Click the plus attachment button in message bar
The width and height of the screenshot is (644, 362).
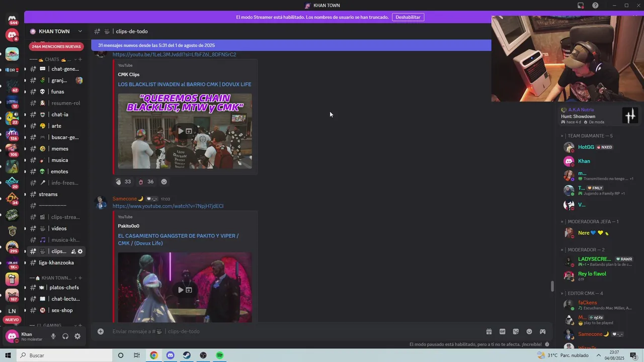(101, 331)
